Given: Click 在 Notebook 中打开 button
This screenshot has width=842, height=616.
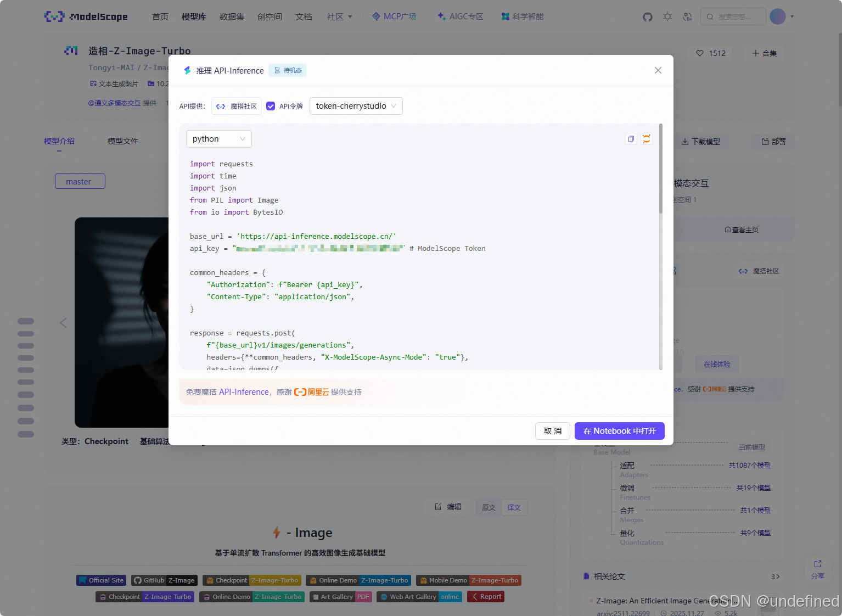Looking at the screenshot, I should pos(620,431).
